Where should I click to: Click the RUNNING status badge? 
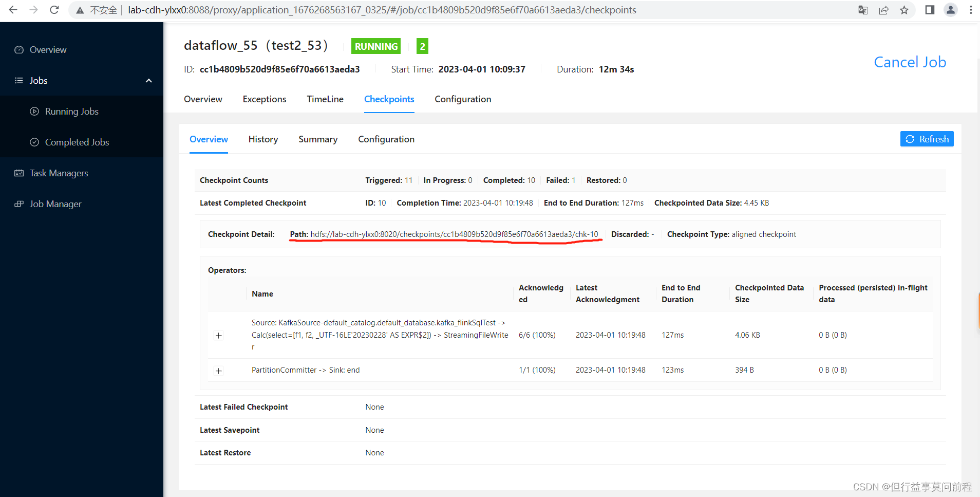coord(376,46)
